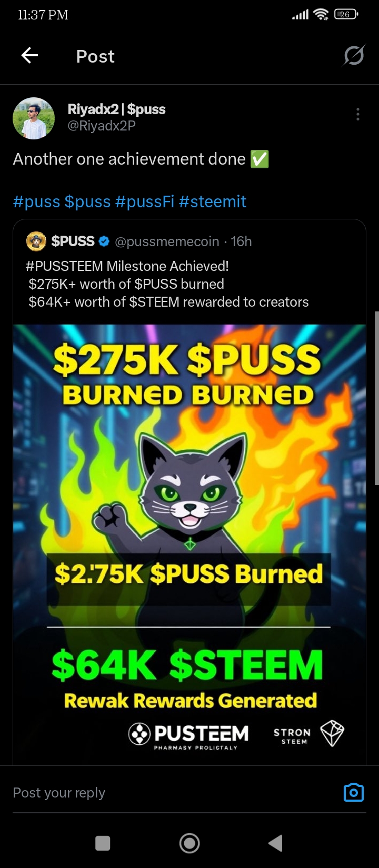
Task: Open the Grok slashed-circle icon
Action: (x=353, y=55)
